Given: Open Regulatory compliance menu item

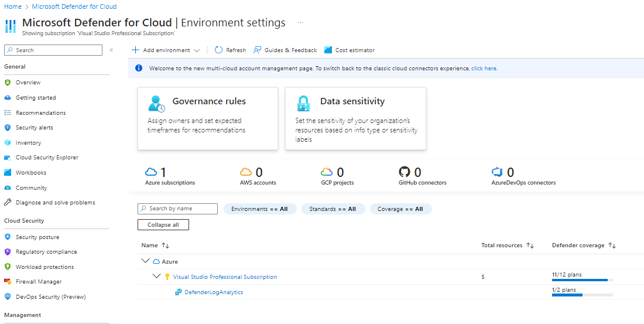Looking at the screenshot, I should 46,252.
